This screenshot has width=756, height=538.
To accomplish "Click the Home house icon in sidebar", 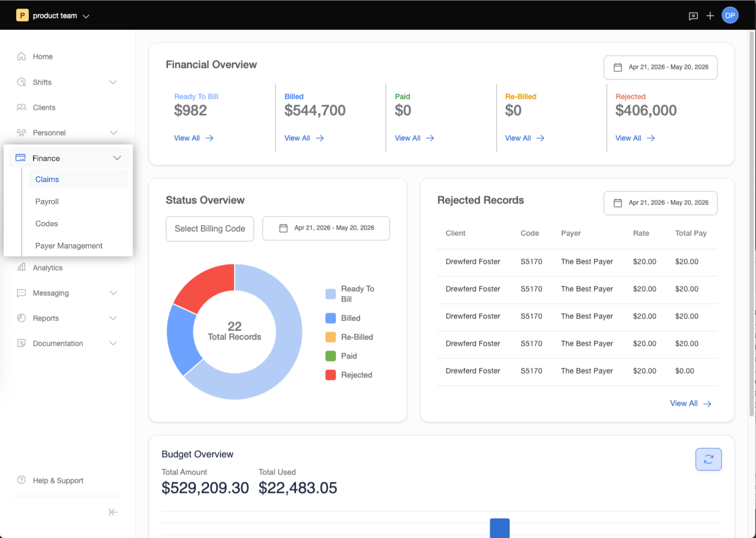I will [22, 56].
